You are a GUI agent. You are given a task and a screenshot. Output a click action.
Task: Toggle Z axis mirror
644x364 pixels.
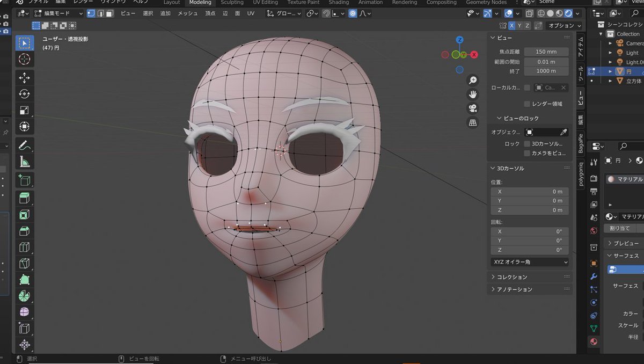[528, 25]
